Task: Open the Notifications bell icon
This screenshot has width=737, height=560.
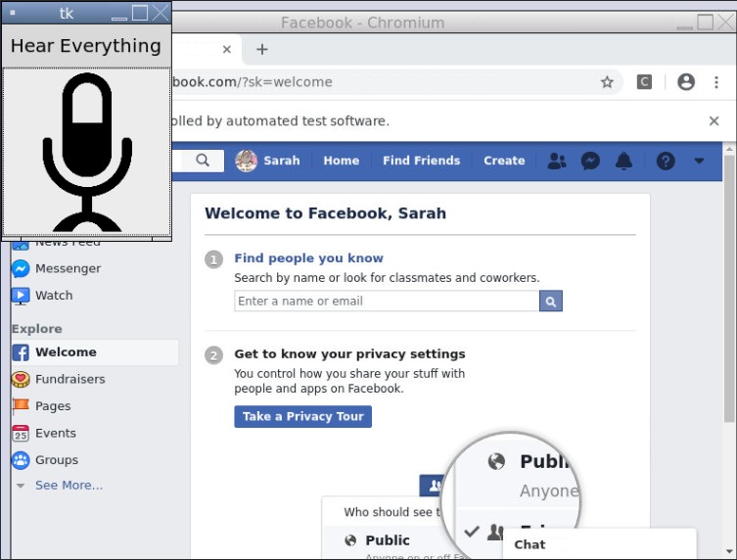Action: pyautogui.click(x=623, y=162)
